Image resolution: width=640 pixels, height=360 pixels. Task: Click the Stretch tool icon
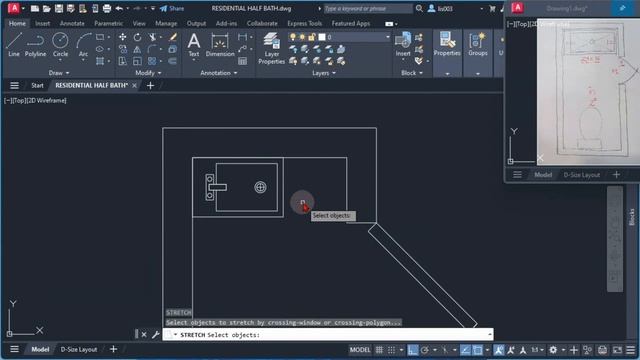pyautogui.click(x=122, y=61)
